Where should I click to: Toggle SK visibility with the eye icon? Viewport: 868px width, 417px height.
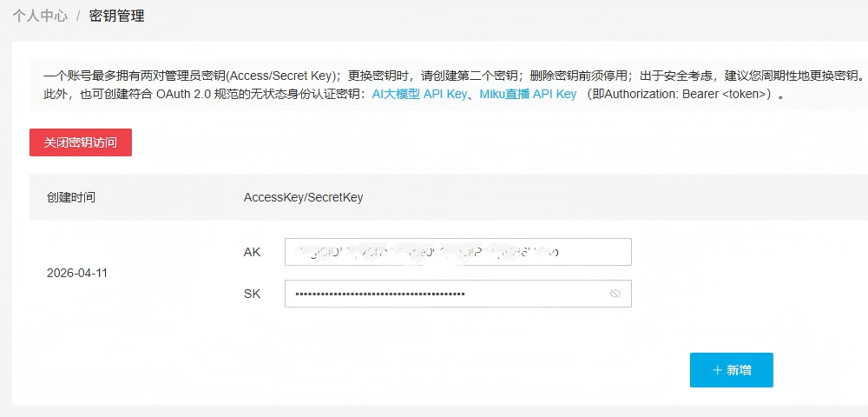point(615,294)
